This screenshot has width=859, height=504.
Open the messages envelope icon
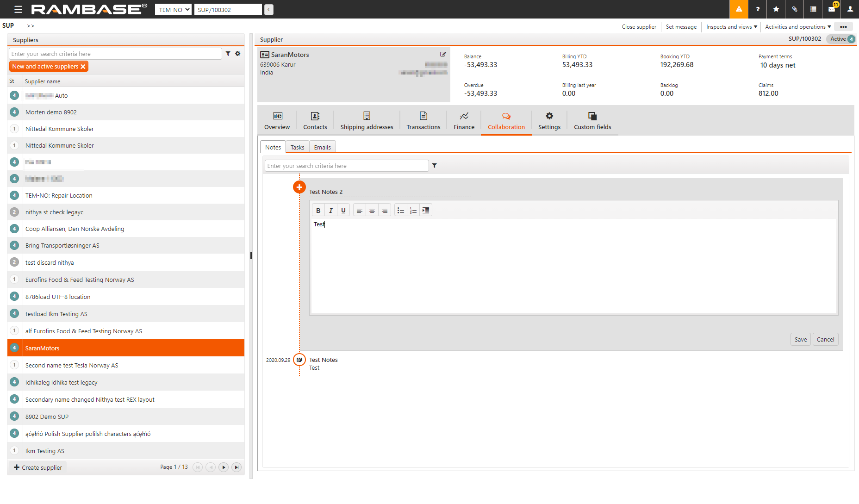click(x=832, y=9)
